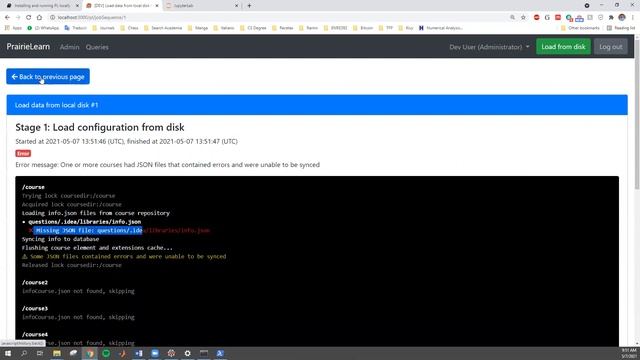Image resolution: width=640 pixels, height=360 pixels.
Task: Click the 'questions/.idea/libraries/info.json' log entry
Action: tap(84, 222)
